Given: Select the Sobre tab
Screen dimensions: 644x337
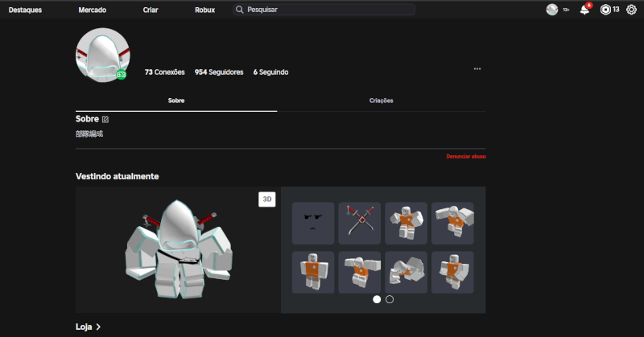Looking at the screenshot, I should (x=175, y=101).
